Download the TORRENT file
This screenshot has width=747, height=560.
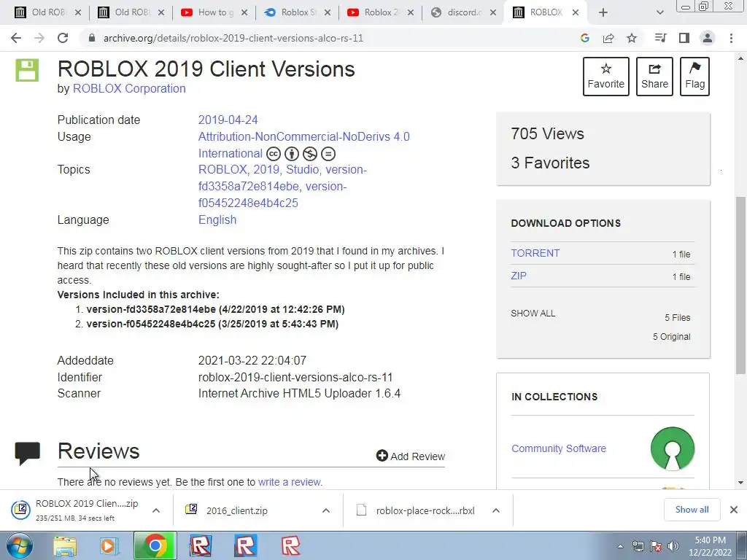(x=535, y=253)
